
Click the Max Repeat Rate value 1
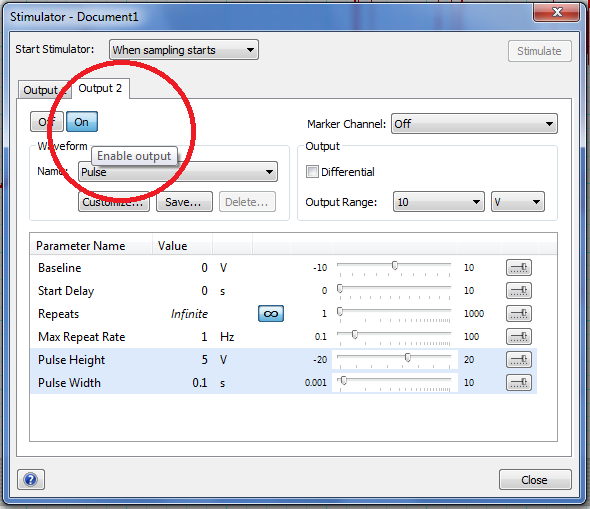[204, 337]
